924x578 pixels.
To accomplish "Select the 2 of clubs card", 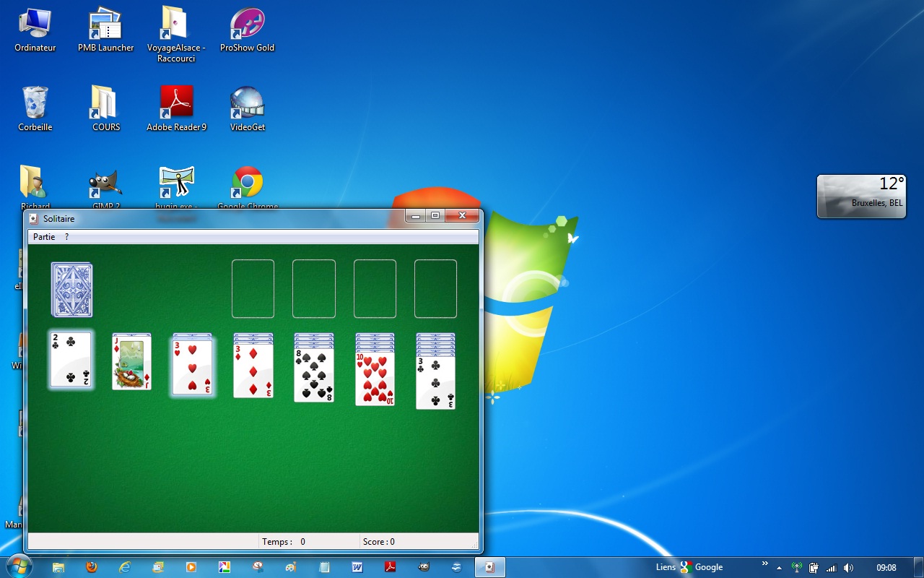I will pyautogui.click(x=71, y=360).
